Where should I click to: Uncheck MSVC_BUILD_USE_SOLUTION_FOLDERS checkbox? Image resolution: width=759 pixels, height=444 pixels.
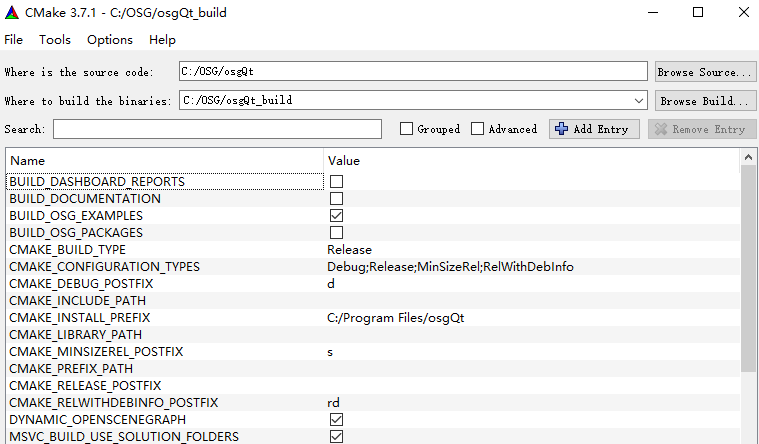pos(336,436)
